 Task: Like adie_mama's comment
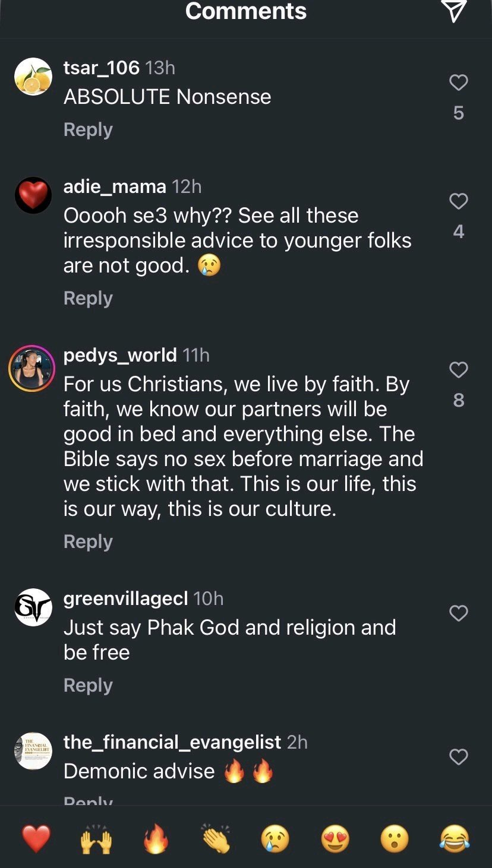tap(458, 201)
